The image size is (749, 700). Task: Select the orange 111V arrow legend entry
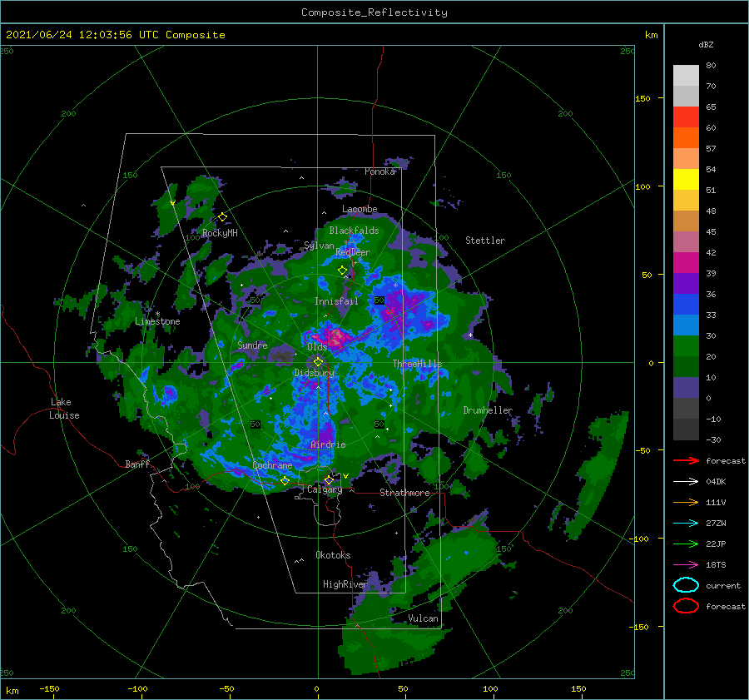686,502
